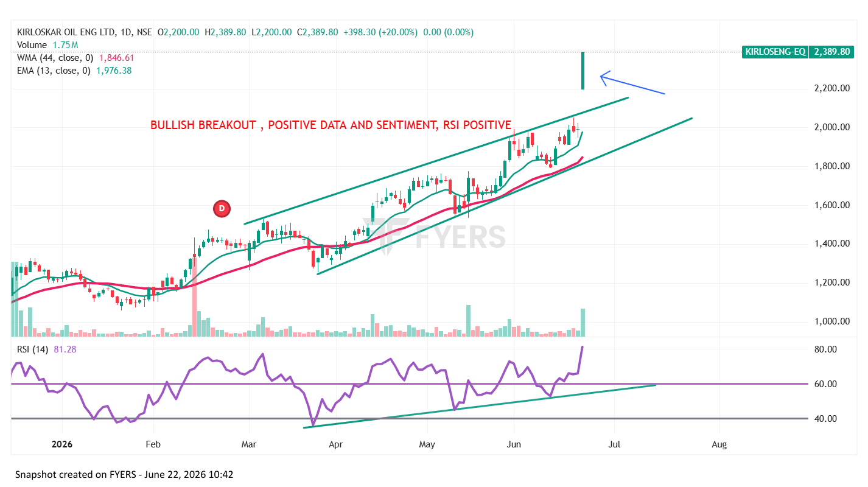Click the Feb label on time axis
The image size is (868, 487).
[153, 444]
